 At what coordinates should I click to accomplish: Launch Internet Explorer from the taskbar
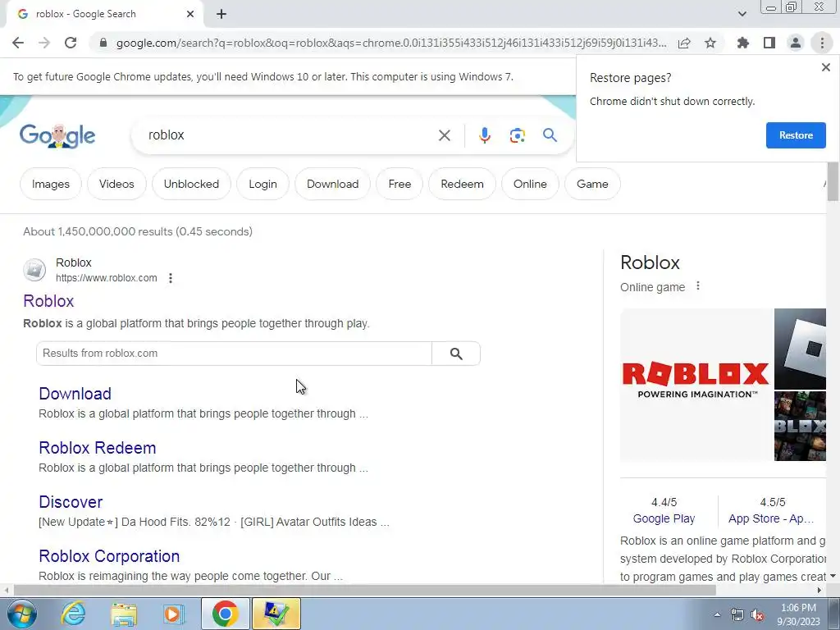73,614
